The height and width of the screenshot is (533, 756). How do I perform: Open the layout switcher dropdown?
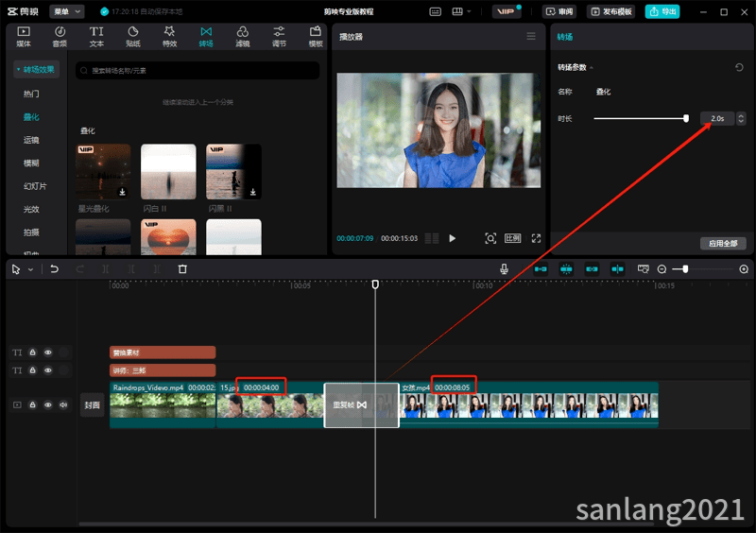[x=461, y=11]
